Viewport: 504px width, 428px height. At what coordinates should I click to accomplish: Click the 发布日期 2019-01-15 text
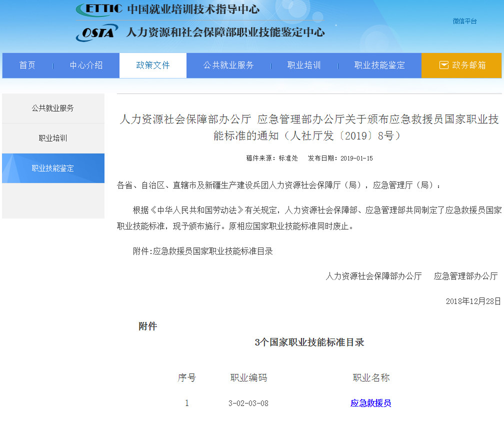[340, 158]
